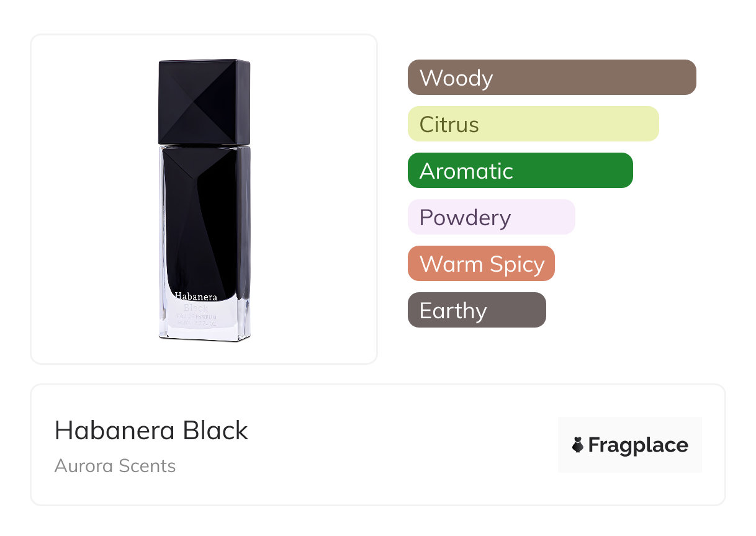756x536 pixels.
Task: Click the Habanera Black product title
Action: (x=151, y=431)
